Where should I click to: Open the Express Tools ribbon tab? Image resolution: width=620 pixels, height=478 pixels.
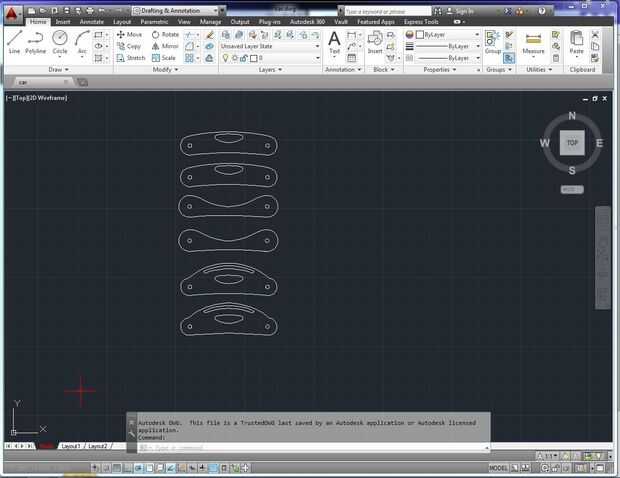(x=421, y=22)
